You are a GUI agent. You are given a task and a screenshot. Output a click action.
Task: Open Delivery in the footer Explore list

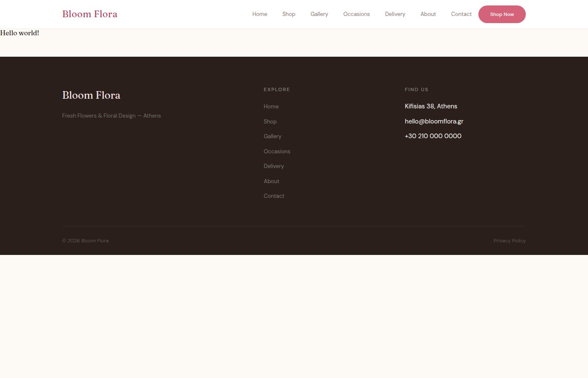[x=273, y=166]
